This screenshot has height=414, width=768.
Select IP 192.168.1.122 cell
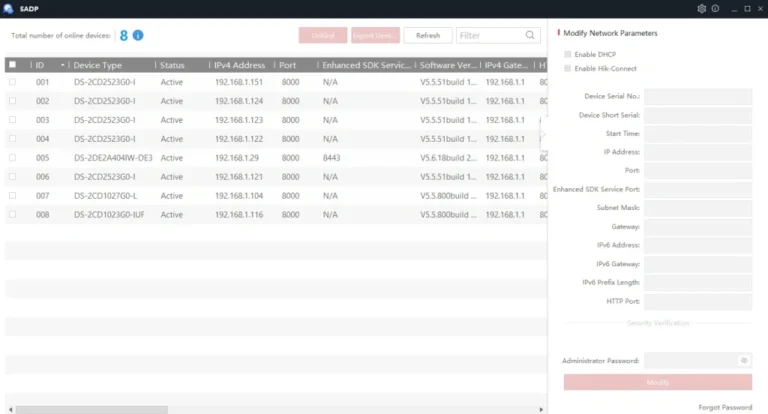[x=239, y=139]
